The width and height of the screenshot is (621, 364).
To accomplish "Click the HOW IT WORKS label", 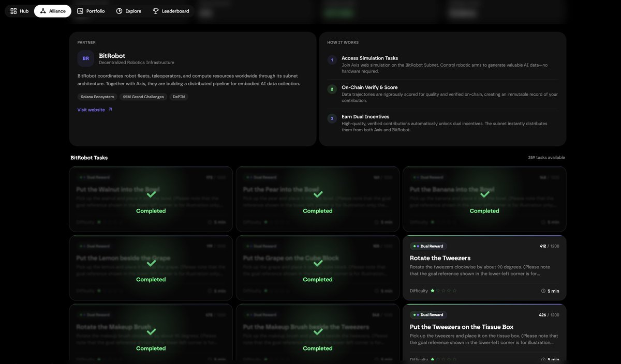I will (x=343, y=42).
